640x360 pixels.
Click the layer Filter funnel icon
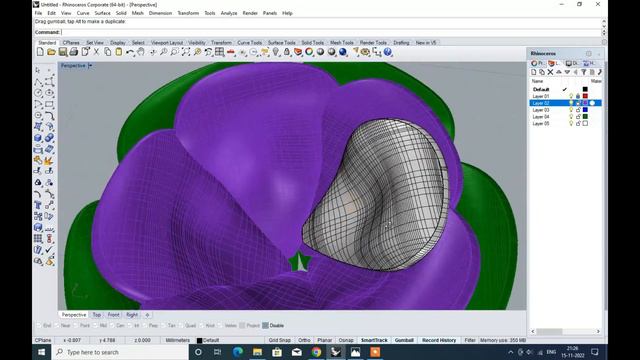click(584, 72)
